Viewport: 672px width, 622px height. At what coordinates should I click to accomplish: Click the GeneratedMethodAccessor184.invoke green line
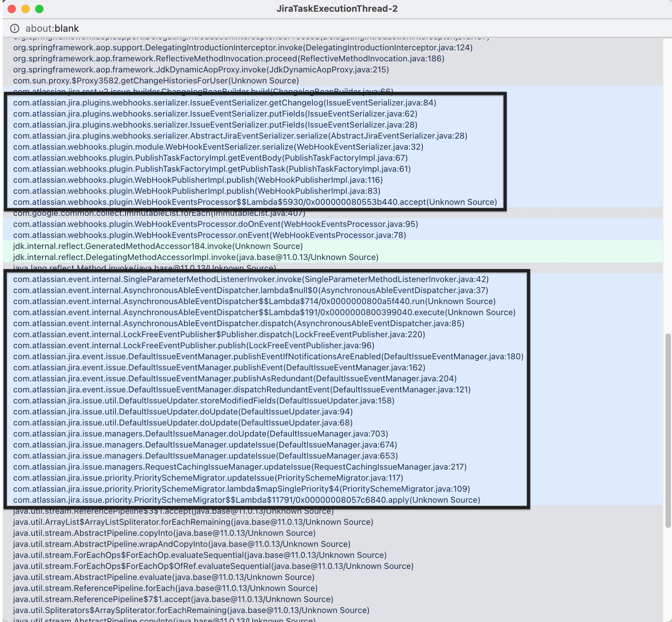click(x=158, y=246)
